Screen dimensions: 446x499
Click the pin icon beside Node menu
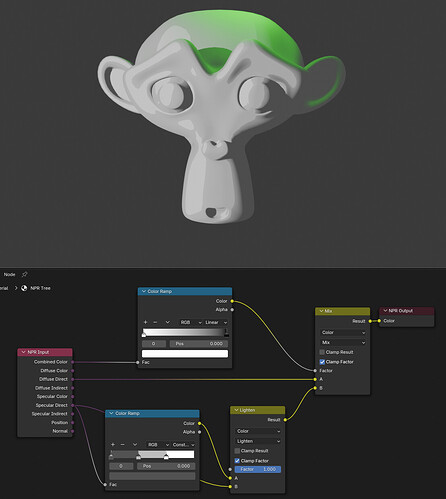coord(24,274)
